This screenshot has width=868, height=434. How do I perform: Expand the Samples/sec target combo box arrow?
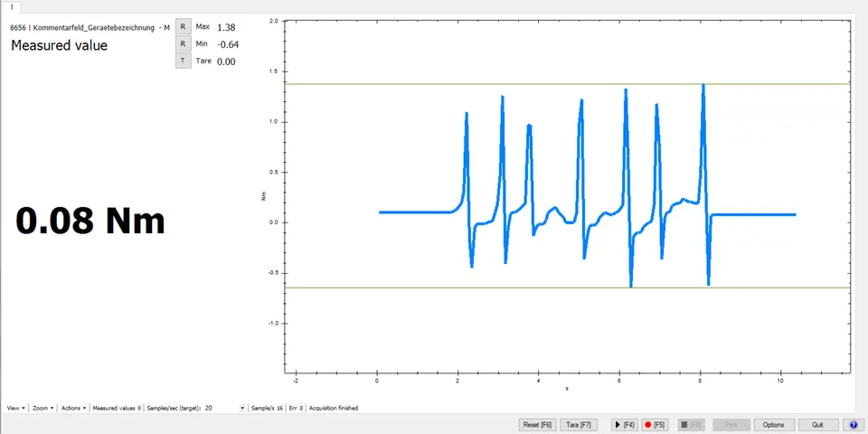[242, 408]
